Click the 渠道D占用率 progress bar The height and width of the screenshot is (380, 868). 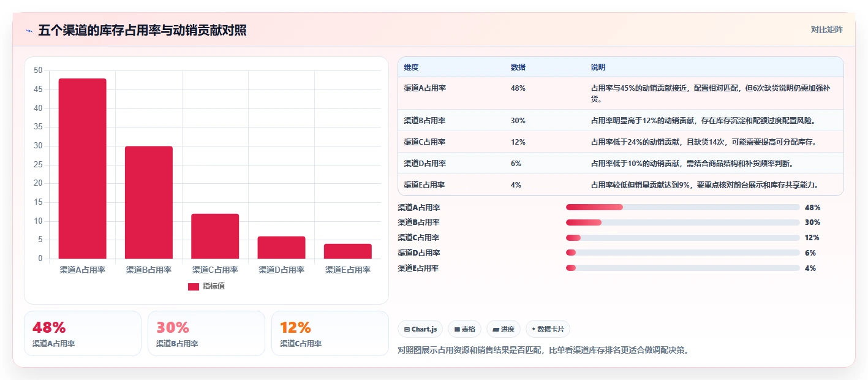(683, 253)
